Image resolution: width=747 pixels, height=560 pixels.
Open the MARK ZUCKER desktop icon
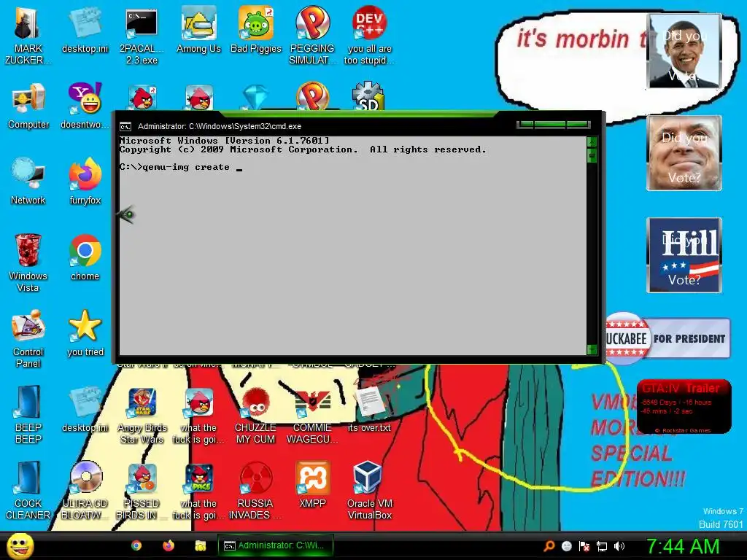tap(28, 36)
